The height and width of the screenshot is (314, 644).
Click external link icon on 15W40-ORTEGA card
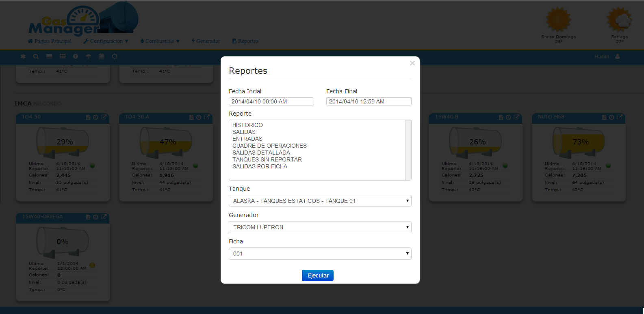[104, 217]
